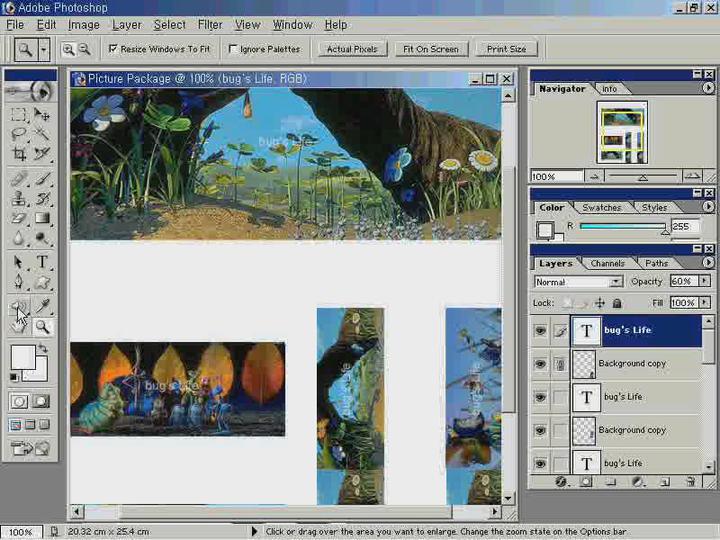Click the new adjustment layer icon
Screen dimensions: 720x540
pos(638,481)
